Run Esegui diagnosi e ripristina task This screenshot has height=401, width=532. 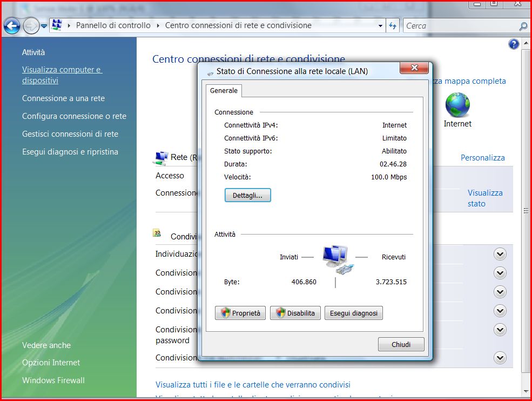click(x=70, y=152)
